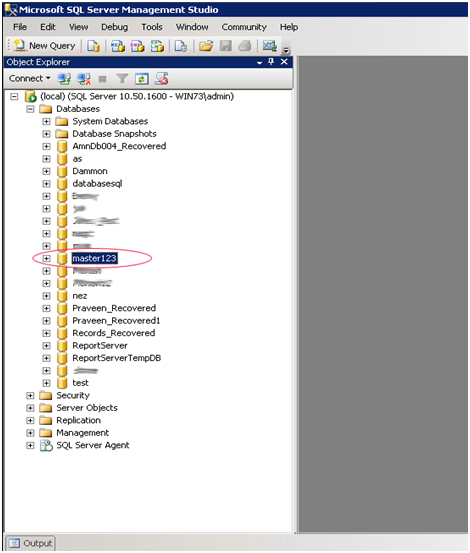Collapse the (local) server node
The width and height of the screenshot is (470, 553).
pos(14,97)
